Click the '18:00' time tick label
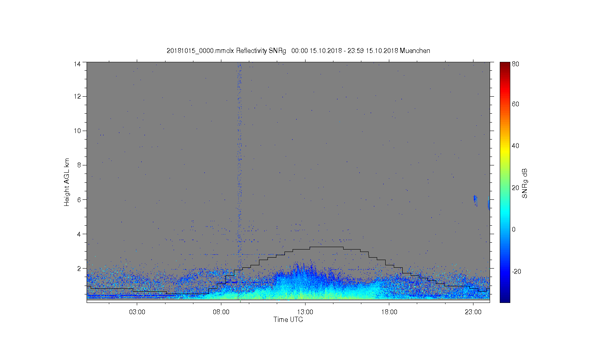The image size is (607, 364). click(x=389, y=312)
